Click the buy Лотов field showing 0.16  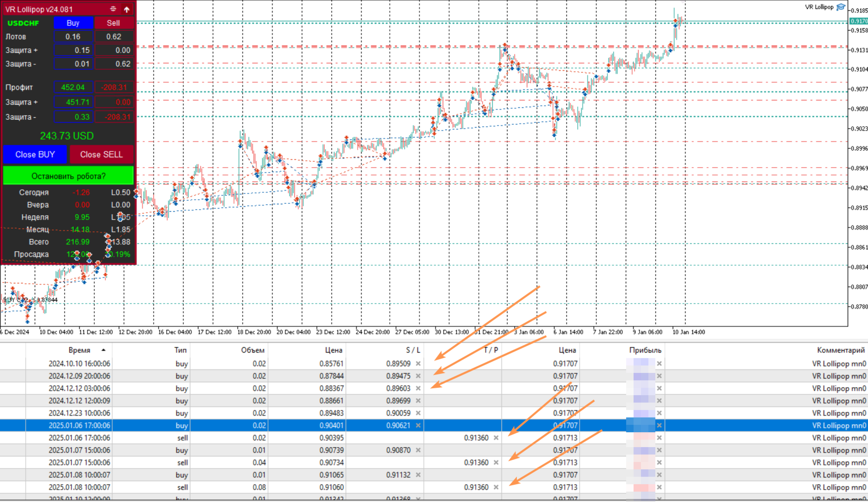point(73,37)
